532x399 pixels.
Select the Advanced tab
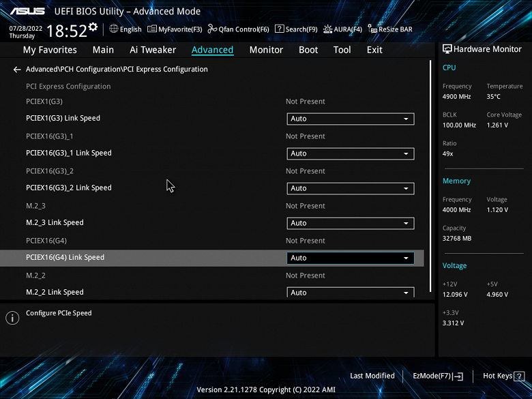tap(212, 50)
